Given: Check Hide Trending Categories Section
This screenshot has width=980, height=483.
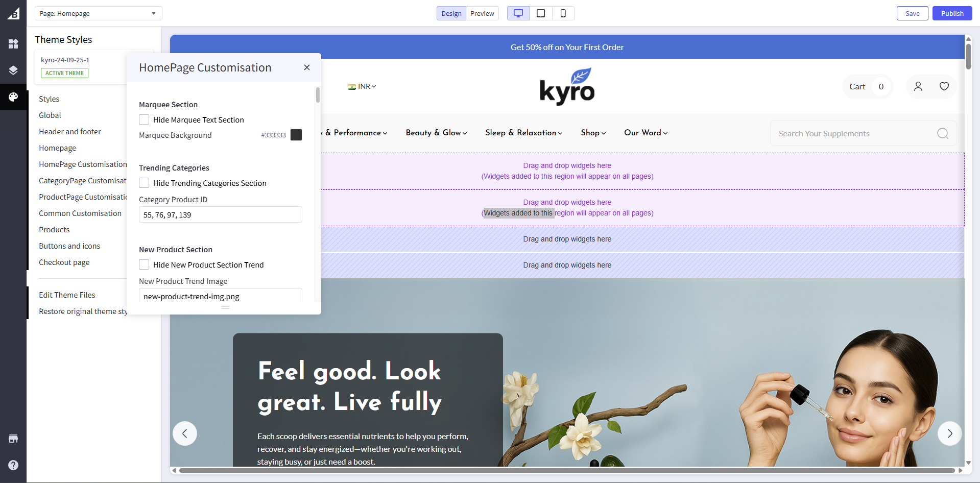Looking at the screenshot, I should [x=144, y=183].
